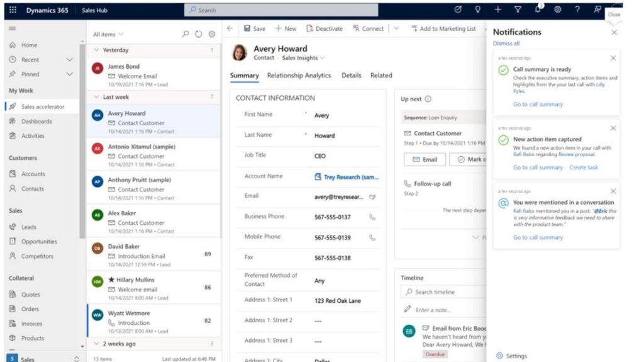Click the plus quick create icon
The width and height of the screenshot is (644, 362).
498,9
